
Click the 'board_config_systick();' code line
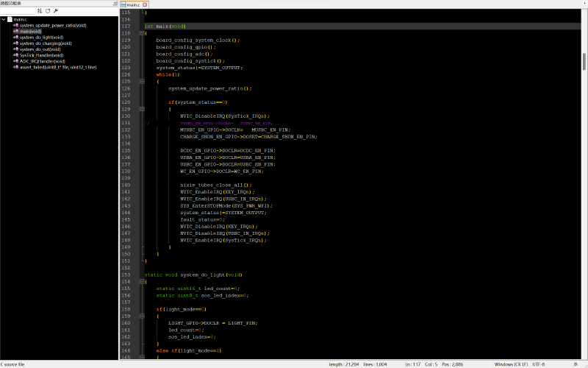[x=190, y=61]
